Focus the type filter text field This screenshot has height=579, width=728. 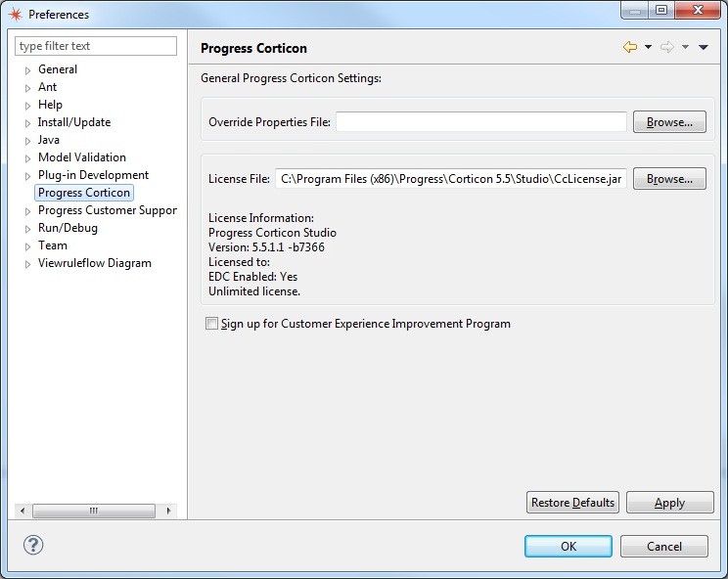pos(96,46)
